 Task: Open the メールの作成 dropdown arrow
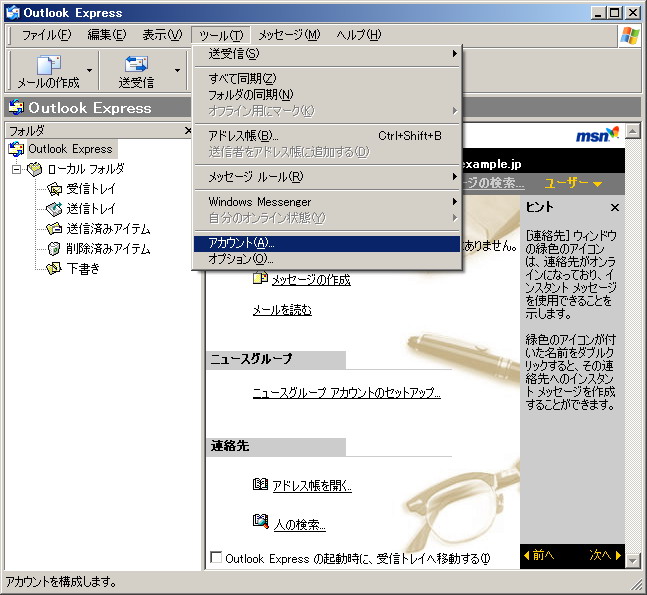tap(90, 71)
